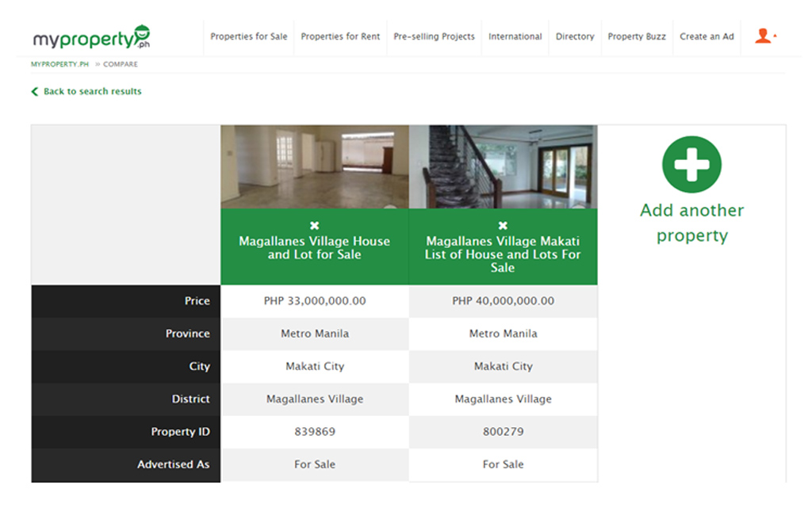Click the back arrow beside search results link

pyautogui.click(x=34, y=91)
